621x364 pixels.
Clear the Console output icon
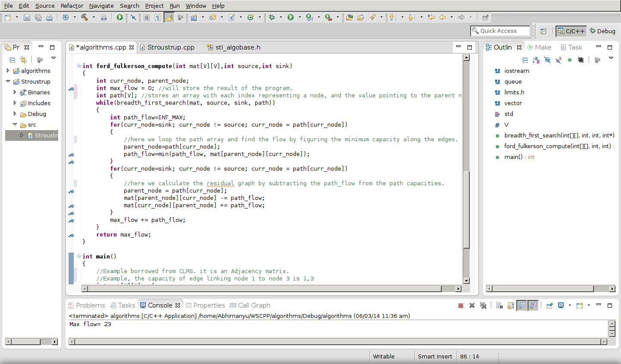pos(500,305)
